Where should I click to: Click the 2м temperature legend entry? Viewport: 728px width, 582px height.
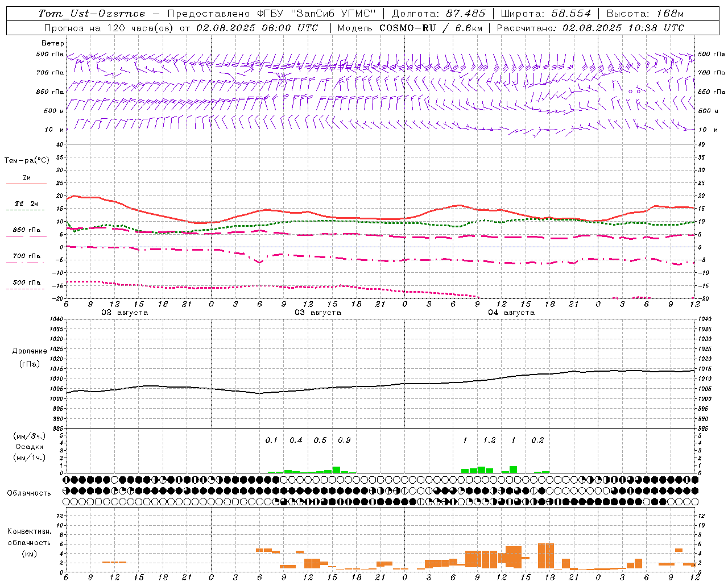[x=27, y=180]
